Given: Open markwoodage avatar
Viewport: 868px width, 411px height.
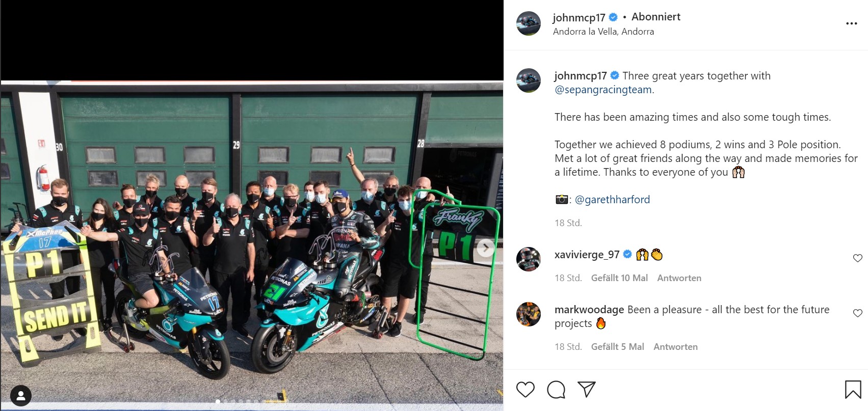Looking at the screenshot, I should coord(529,314).
